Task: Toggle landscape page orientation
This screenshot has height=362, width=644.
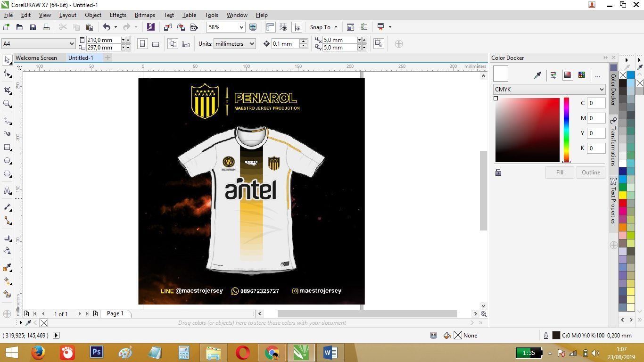Action: pyautogui.click(x=155, y=43)
